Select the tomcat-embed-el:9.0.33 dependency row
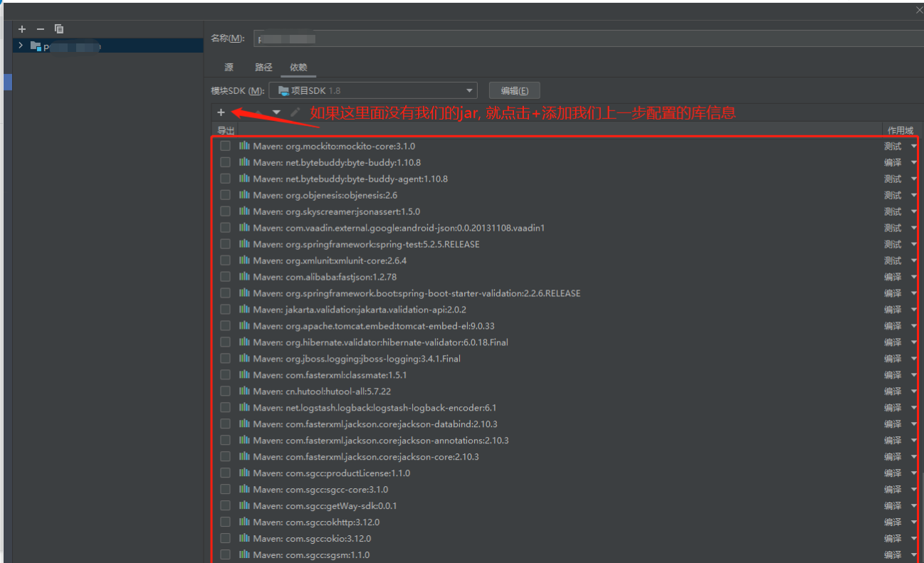The width and height of the screenshot is (924, 563). [x=566, y=326]
